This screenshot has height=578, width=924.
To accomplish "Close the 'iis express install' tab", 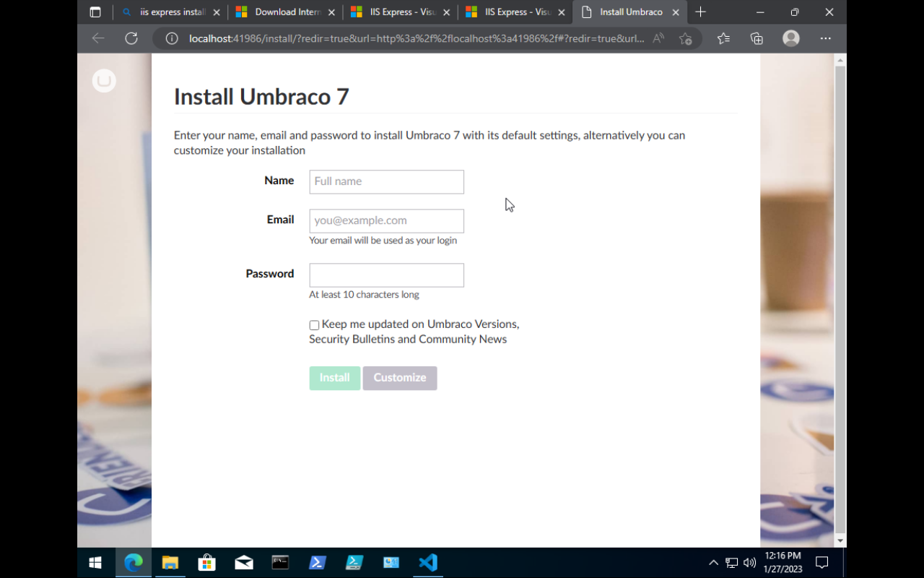I will (217, 12).
